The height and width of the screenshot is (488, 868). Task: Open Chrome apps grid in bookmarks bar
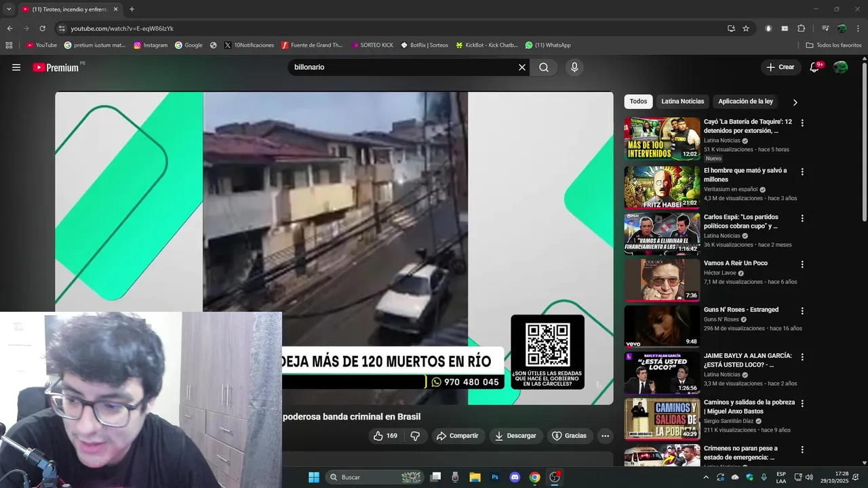tap(9, 45)
